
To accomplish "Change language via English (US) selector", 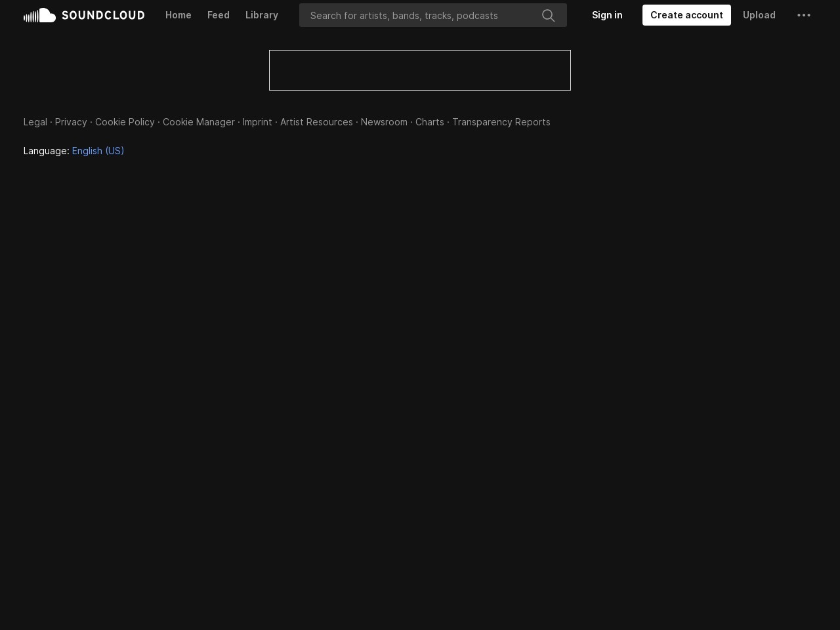I will (x=98, y=151).
